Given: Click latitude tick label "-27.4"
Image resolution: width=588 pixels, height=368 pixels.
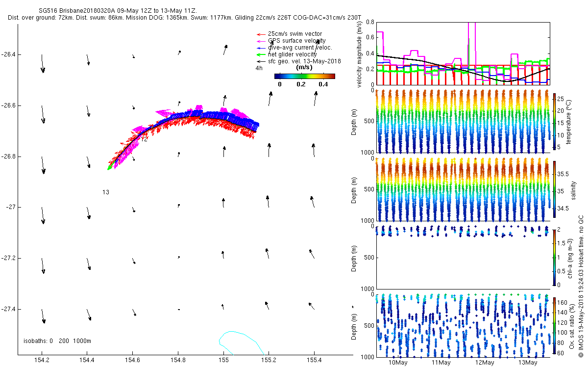Looking at the screenshot, I should (x=8, y=310).
